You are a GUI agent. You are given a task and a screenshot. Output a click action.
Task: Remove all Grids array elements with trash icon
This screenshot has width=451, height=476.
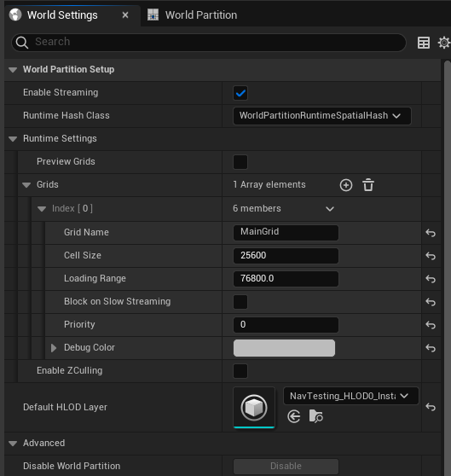click(368, 185)
